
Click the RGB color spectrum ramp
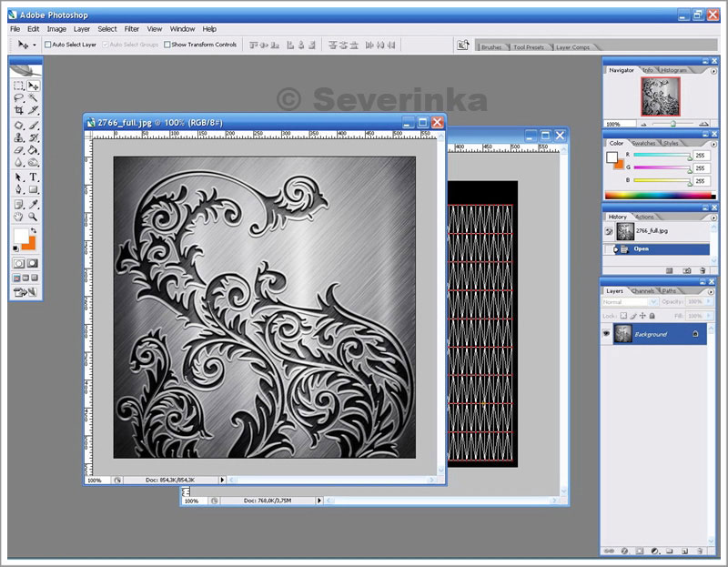pos(660,196)
